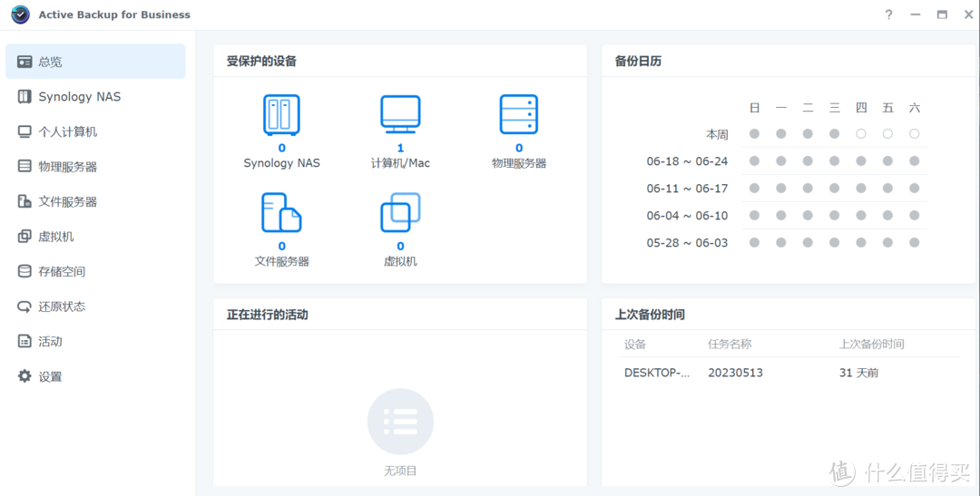
Task: Click the large Synology NAS device icon
Action: coord(281,115)
